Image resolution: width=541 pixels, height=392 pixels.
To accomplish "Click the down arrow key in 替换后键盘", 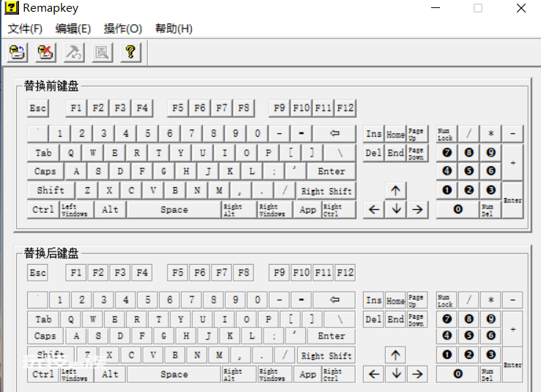I will [396, 374].
